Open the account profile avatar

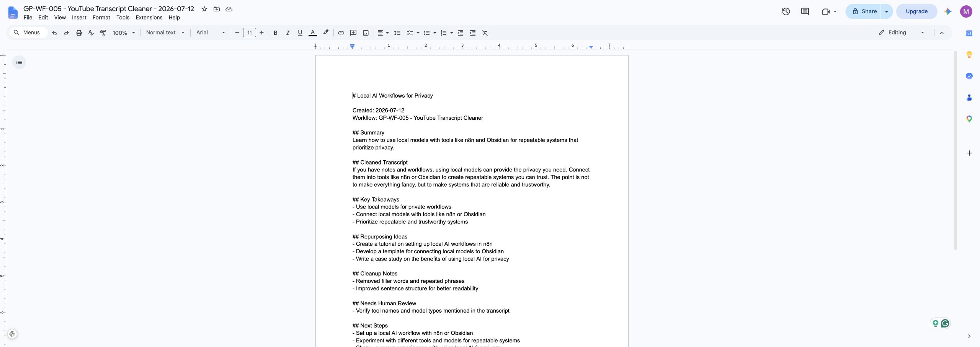[966, 11]
